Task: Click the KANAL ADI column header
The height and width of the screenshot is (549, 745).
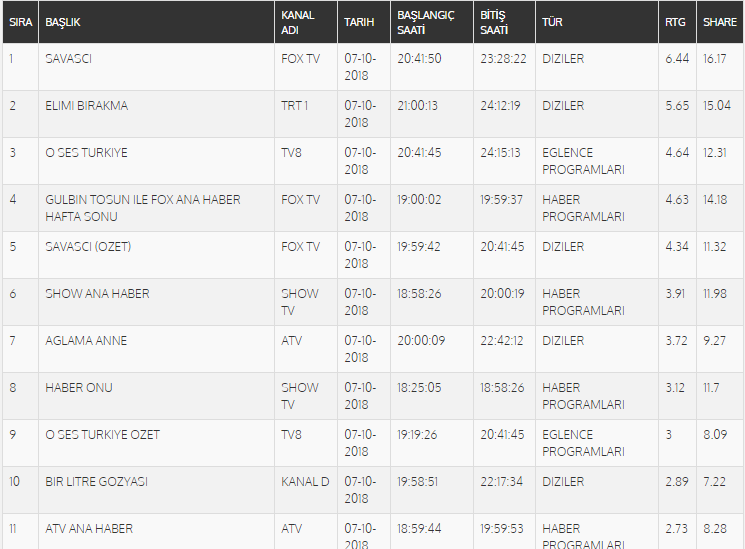Action: 298,22
